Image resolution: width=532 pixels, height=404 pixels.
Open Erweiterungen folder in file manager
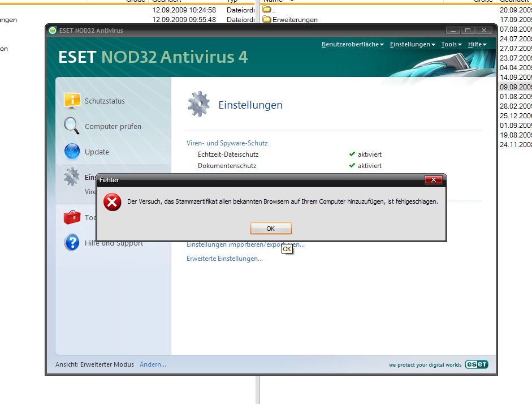pos(295,20)
